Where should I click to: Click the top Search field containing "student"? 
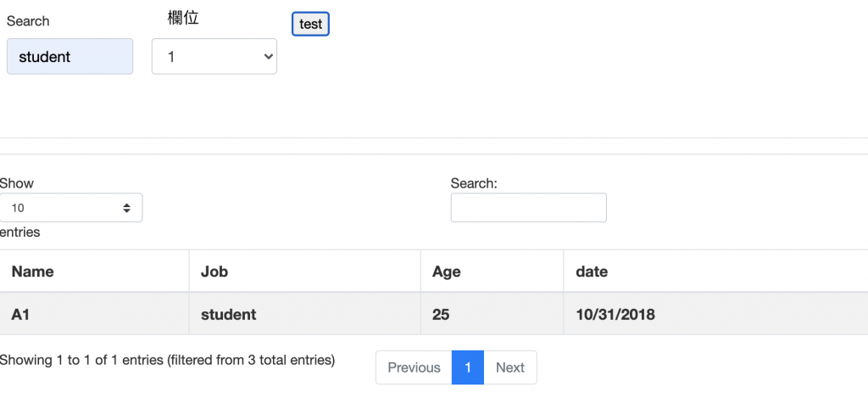click(x=70, y=57)
